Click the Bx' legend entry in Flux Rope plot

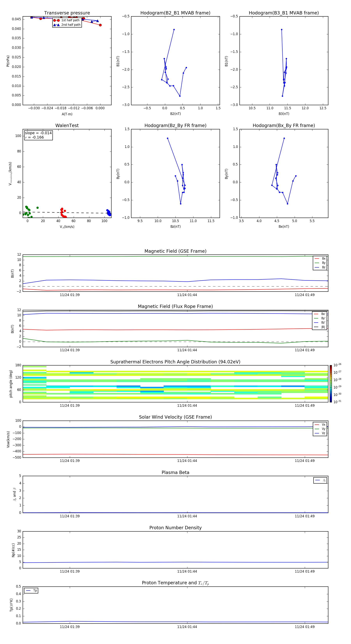[x=320, y=314]
